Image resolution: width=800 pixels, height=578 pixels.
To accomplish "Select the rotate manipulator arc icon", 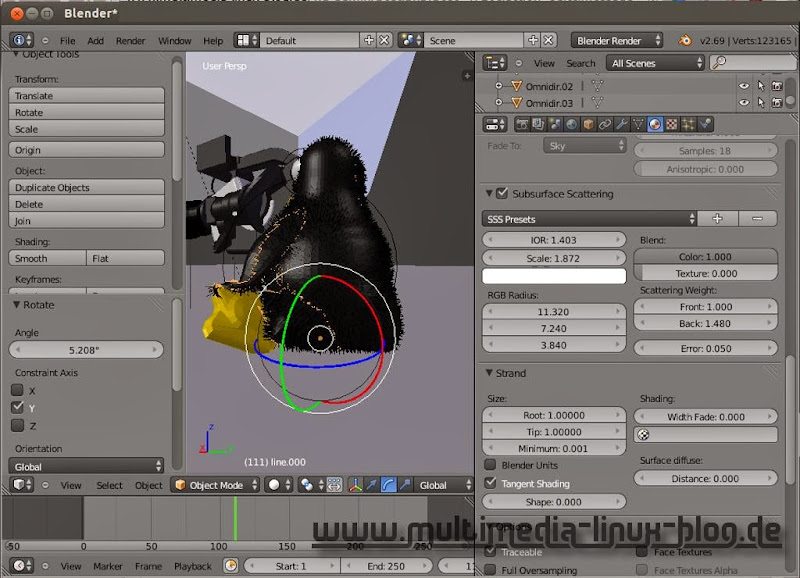I will (x=388, y=485).
